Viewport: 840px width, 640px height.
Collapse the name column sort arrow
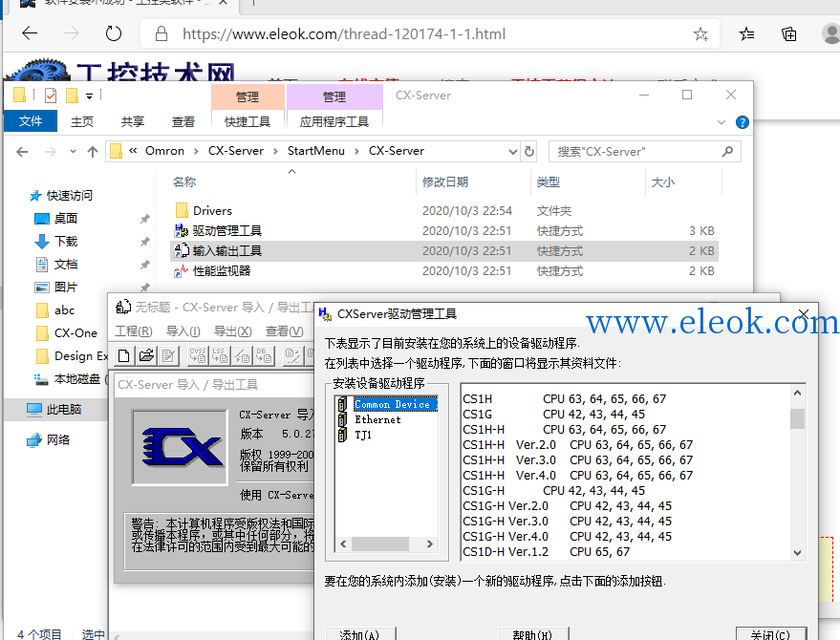(x=292, y=171)
